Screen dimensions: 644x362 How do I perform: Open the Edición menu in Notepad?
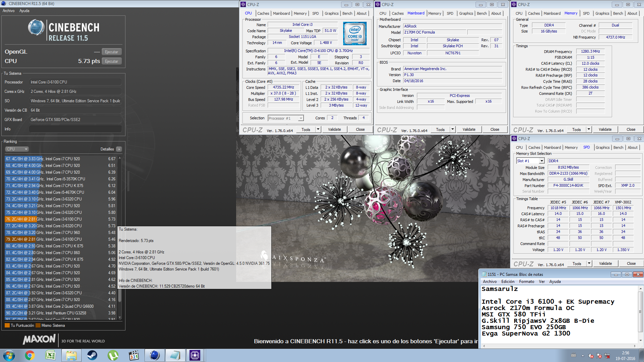pyautogui.click(x=508, y=282)
